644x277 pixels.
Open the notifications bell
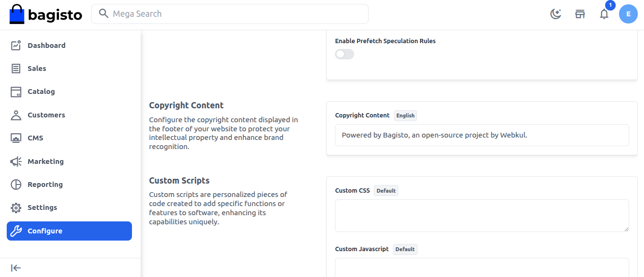604,14
